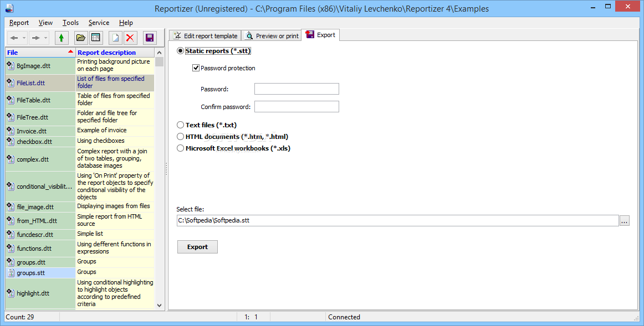Create a new report with the blank page icon
The width and height of the screenshot is (644, 326).
point(115,38)
